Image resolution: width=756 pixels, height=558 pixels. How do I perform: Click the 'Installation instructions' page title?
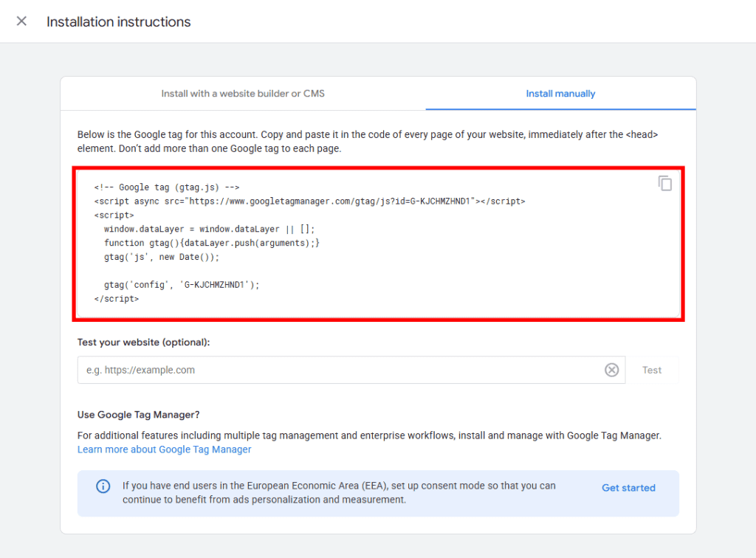(x=119, y=22)
